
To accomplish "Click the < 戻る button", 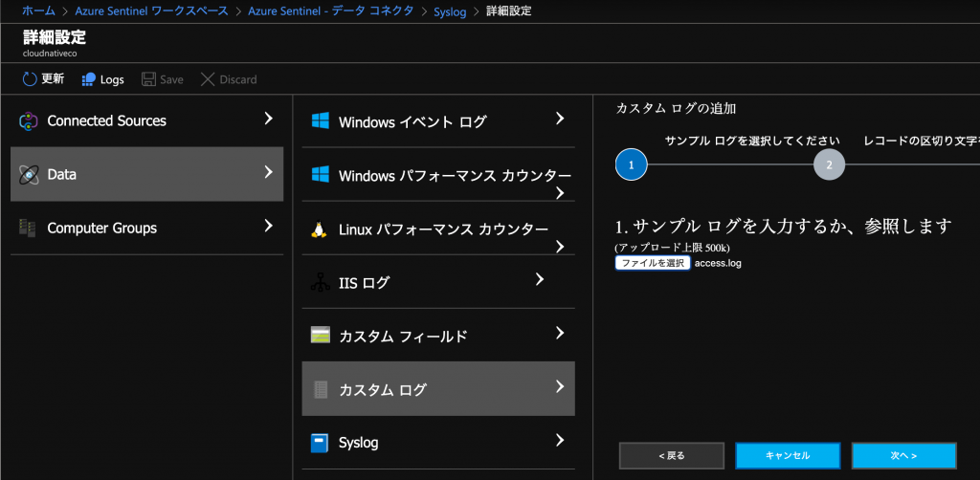I will point(672,456).
